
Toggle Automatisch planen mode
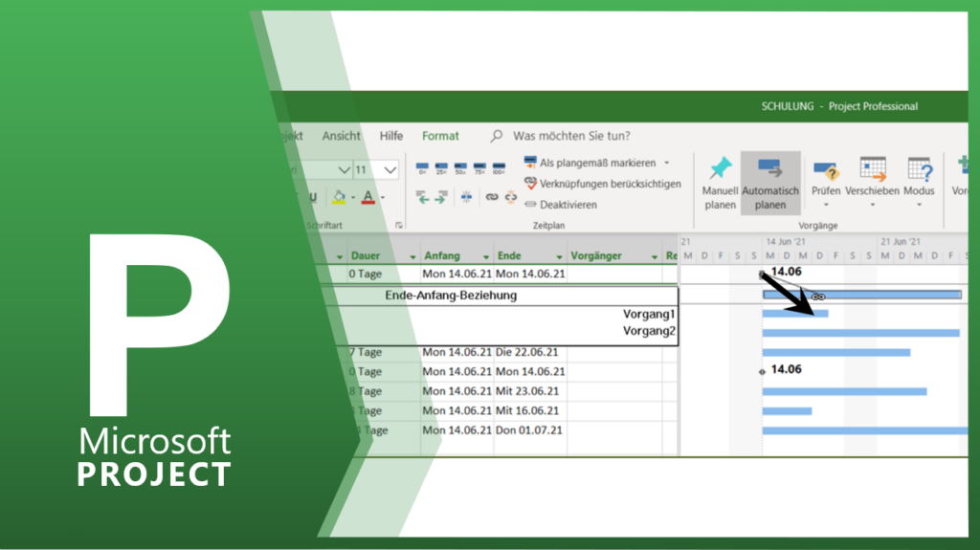(770, 183)
